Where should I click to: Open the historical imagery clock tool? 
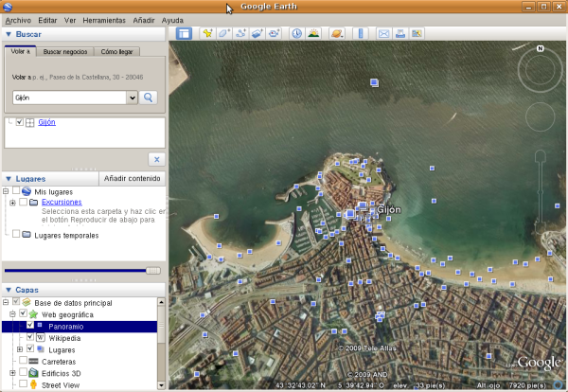[297, 33]
